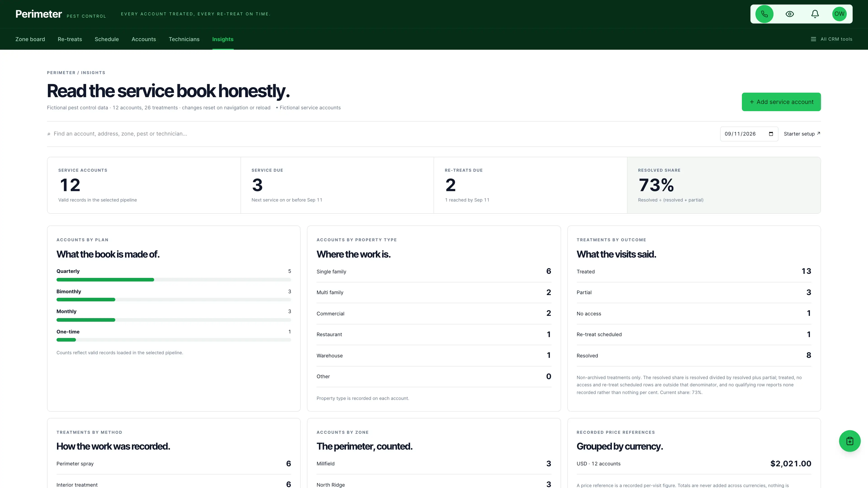Open the Re-treats tab

[x=70, y=39]
